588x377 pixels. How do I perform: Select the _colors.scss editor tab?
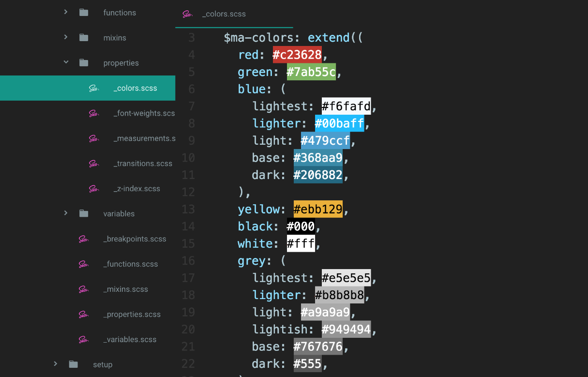(x=224, y=14)
